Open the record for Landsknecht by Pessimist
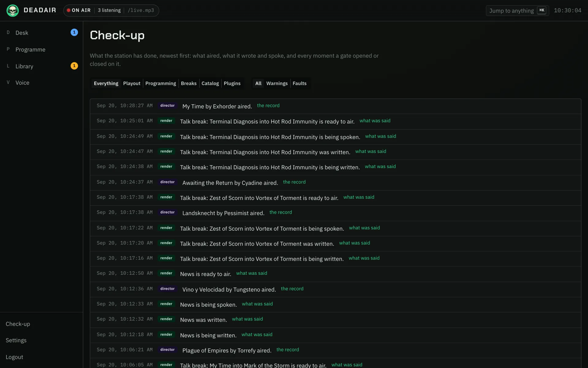 coord(281,212)
